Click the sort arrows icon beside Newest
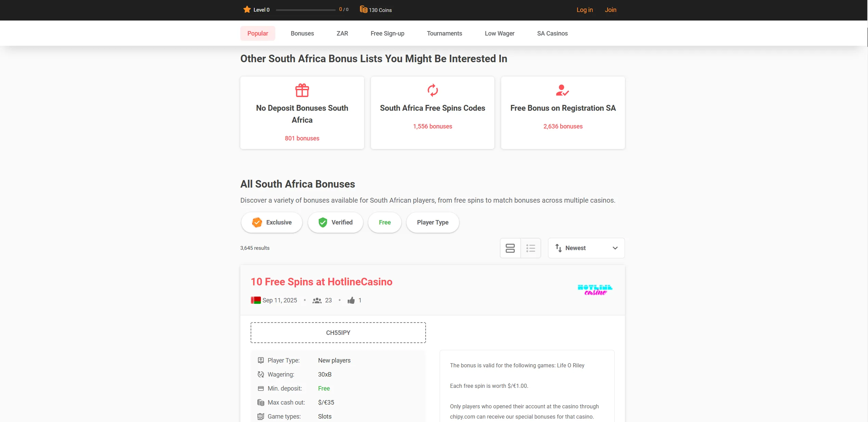The height and width of the screenshot is (422, 868). 558,248
